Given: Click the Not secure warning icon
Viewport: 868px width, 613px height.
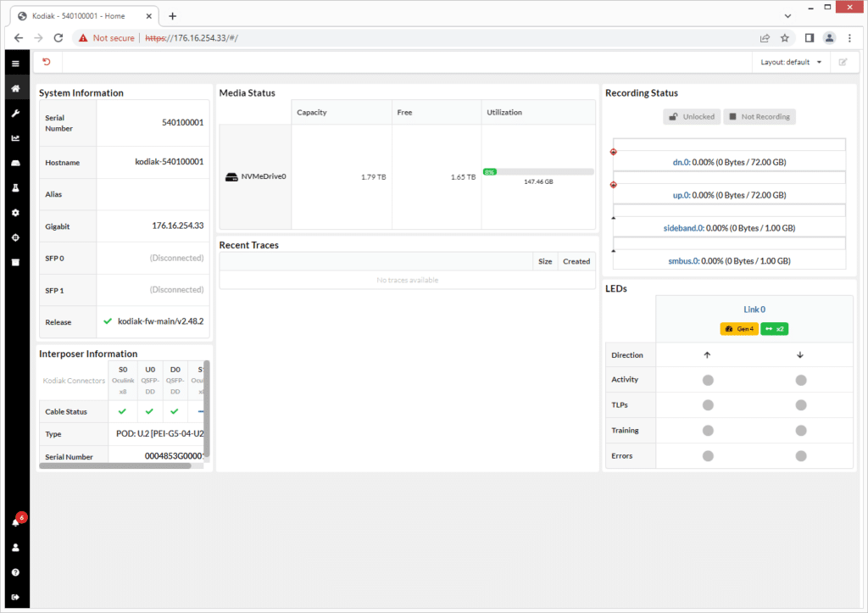Looking at the screenshot, I should 83,37.
